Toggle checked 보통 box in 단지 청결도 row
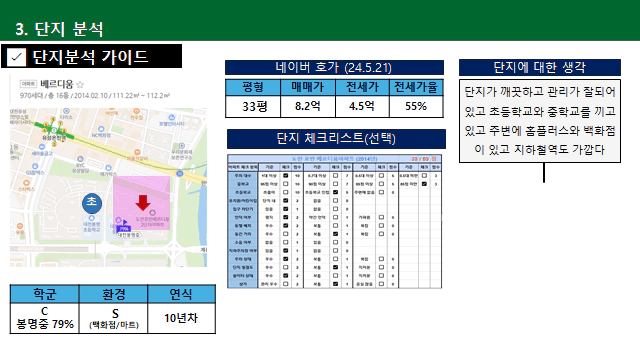 335,267
